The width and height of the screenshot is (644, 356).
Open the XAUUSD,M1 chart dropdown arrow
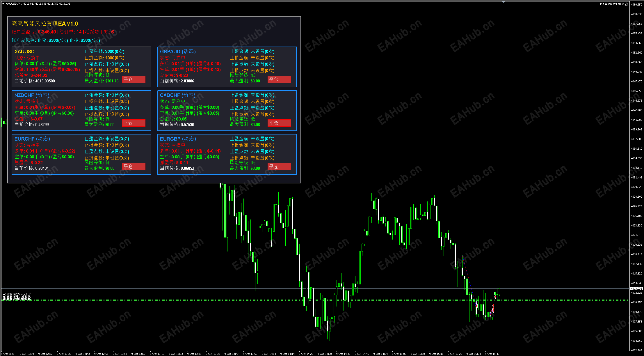click(x=3, y=4)
